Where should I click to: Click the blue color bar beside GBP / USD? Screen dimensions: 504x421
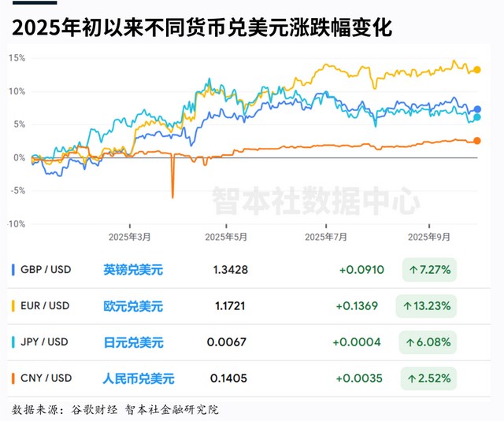pyautogui.click(x=14, y=270)
